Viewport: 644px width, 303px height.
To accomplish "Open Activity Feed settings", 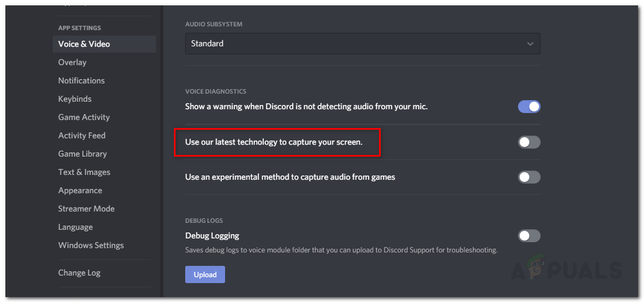I will click(82, 136).
